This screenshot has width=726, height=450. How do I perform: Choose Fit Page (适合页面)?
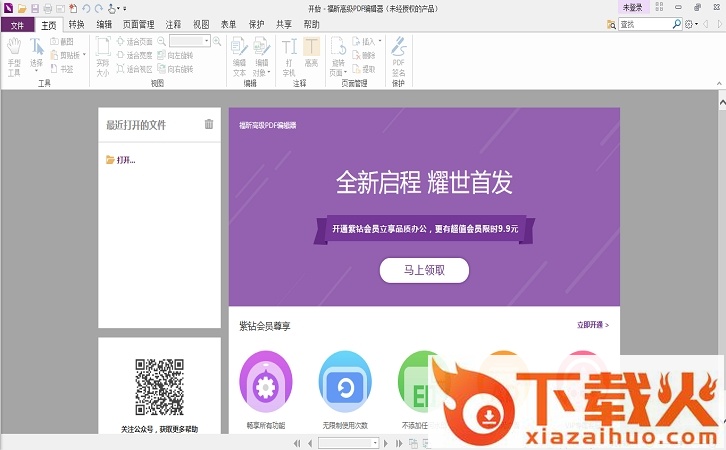(134, 42)
